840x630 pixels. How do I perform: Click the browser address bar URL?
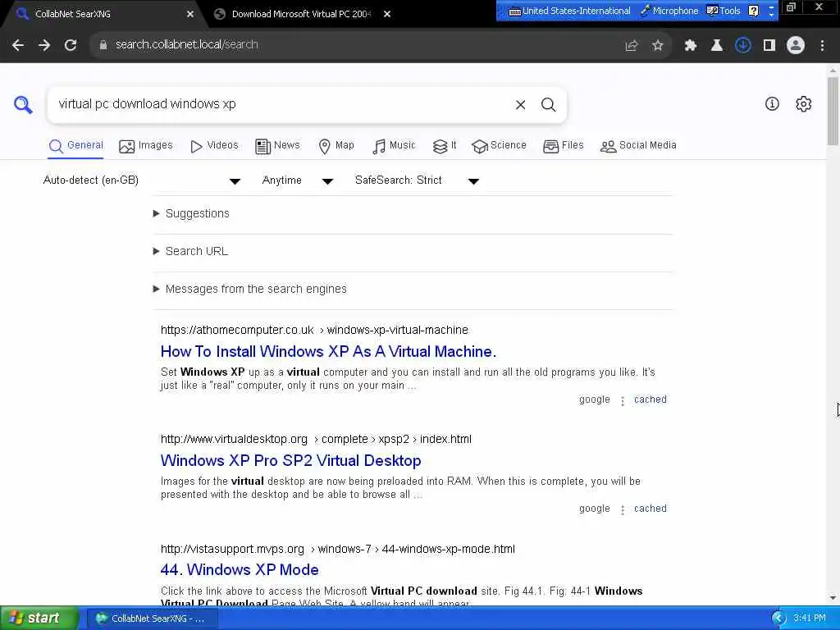point(187,45)
